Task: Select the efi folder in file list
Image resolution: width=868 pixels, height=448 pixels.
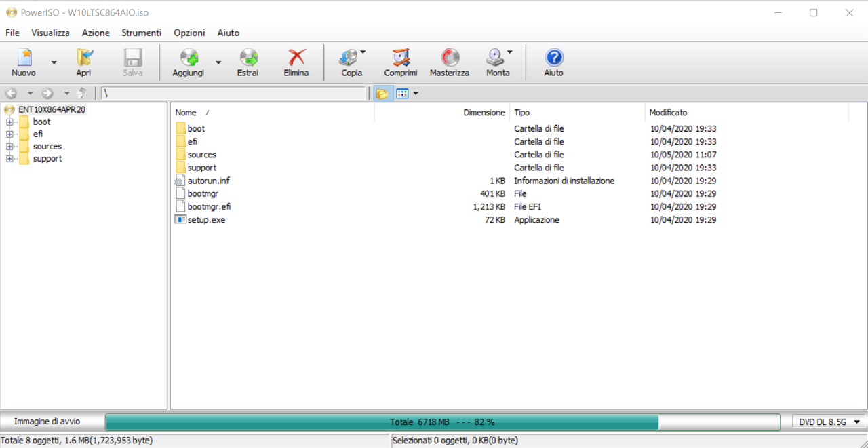Action: tap(193, 141)
